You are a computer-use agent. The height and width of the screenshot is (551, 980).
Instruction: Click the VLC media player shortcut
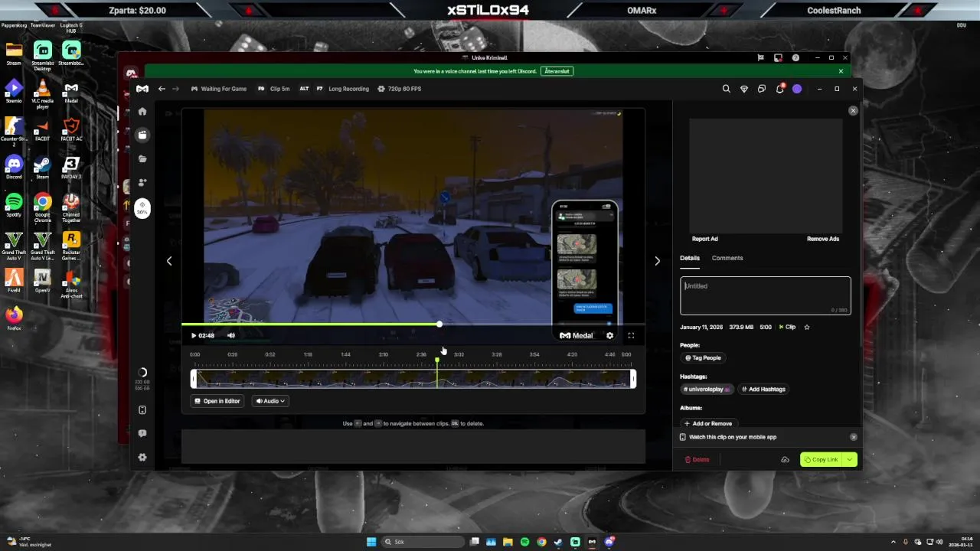[x=42, y=93]
